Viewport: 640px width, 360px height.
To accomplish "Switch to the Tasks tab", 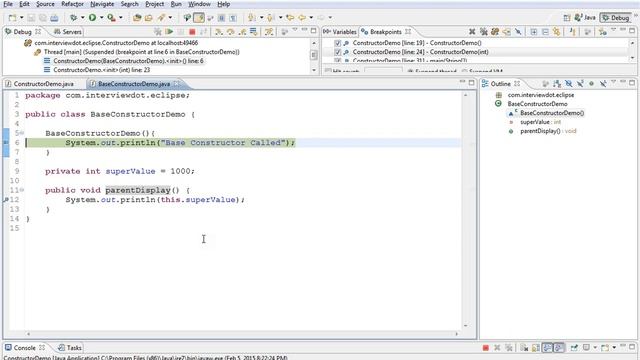I will click(70, 348).
